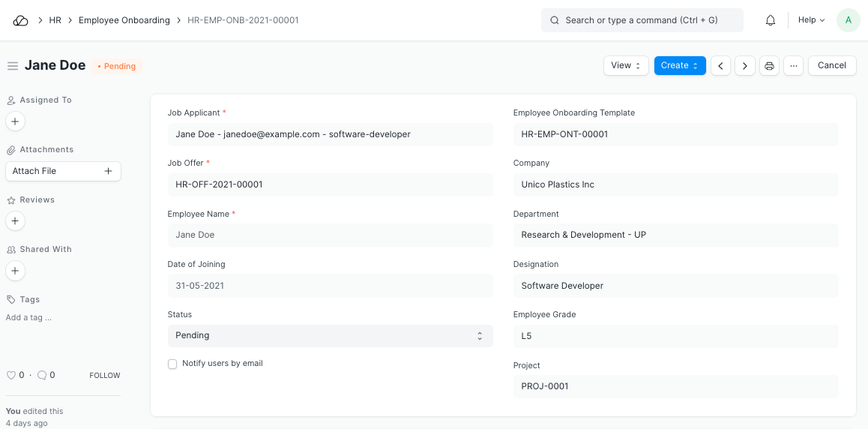Add a review with plus button
The width and height of the screenshot is (868, 429).
(x=15, y=220)
